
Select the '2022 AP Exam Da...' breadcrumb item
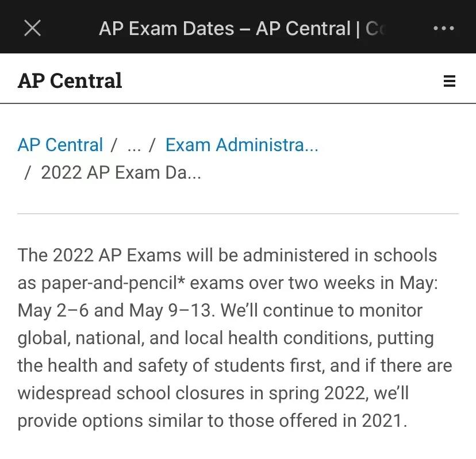tap(121, 172)
